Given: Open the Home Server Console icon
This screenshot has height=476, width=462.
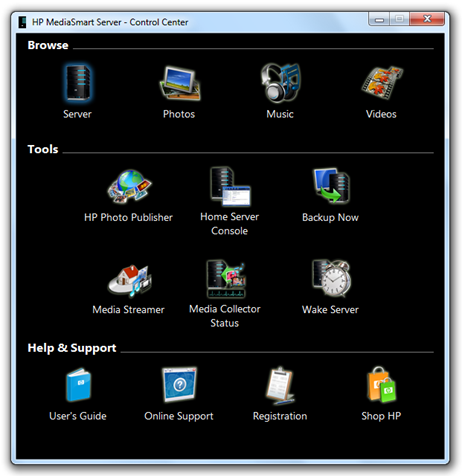Looking at the screenshot, I should [230, 187].
